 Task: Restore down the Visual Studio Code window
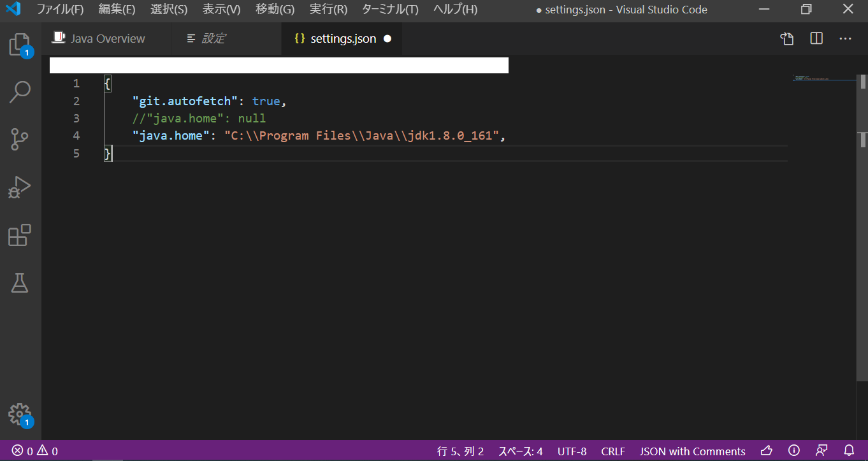point(806,10)
